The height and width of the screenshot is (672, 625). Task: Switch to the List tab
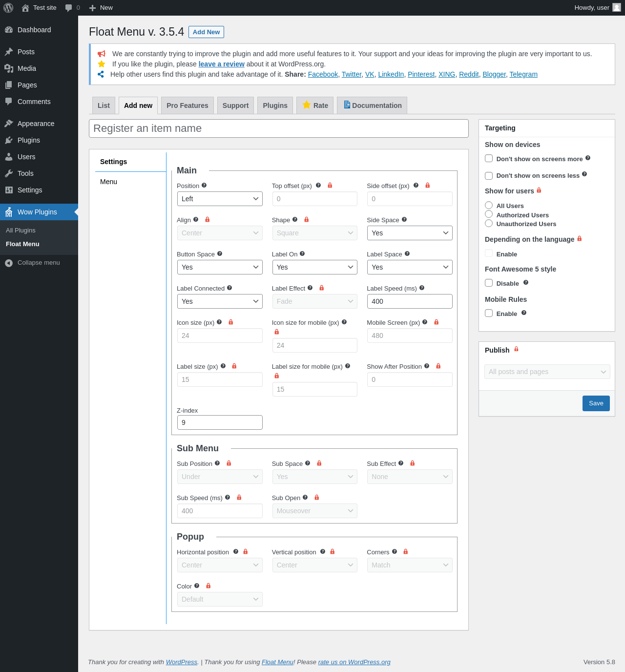coord(104,105)
